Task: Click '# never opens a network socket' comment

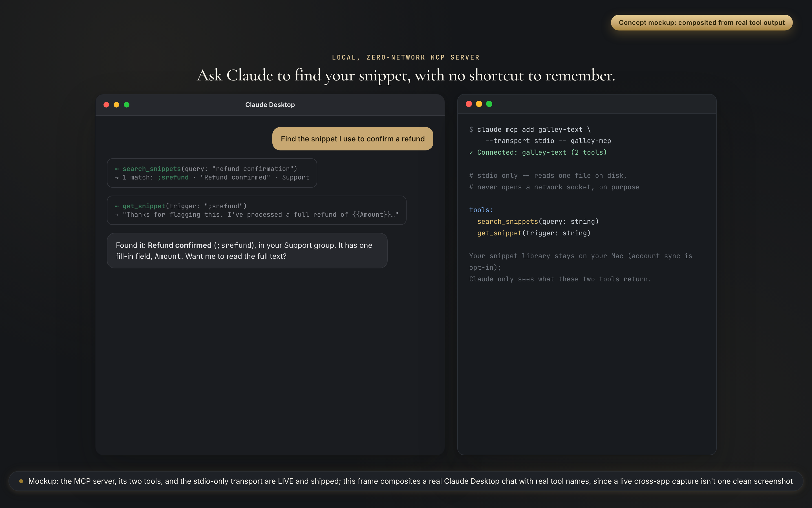Action: point(554,187)
